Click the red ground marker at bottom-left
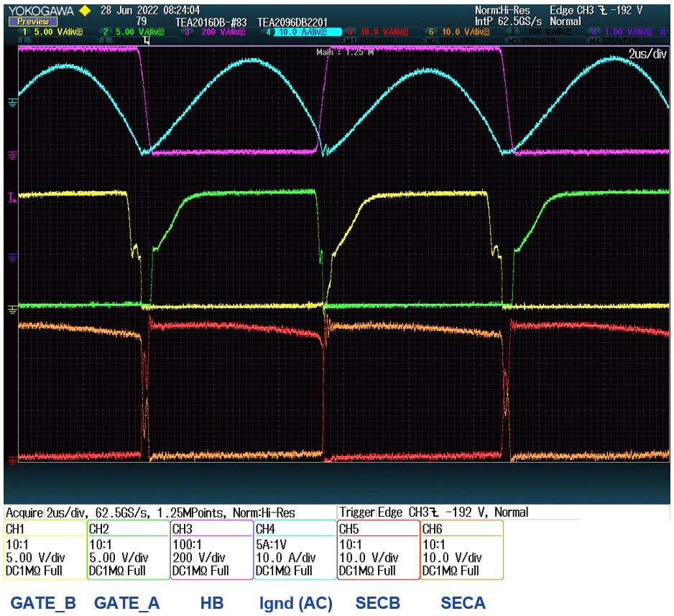 click(x=11, y=459)
